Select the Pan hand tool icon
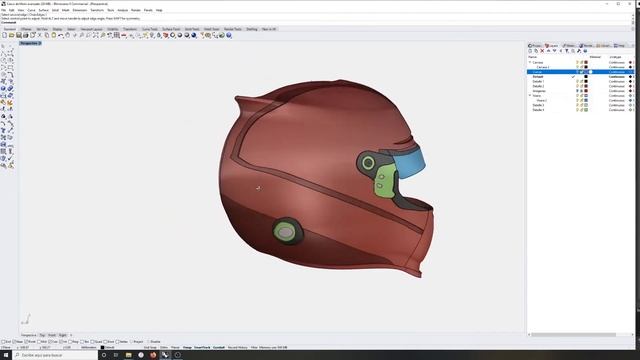Image resolution: width=640 pixels, height=360 pixels. click(68, 36)
